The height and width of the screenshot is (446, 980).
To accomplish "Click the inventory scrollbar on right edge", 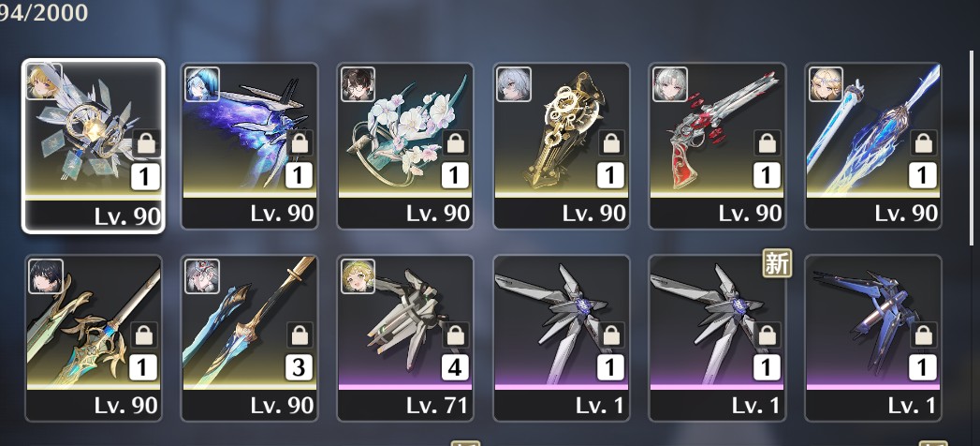I will [973, 149].
